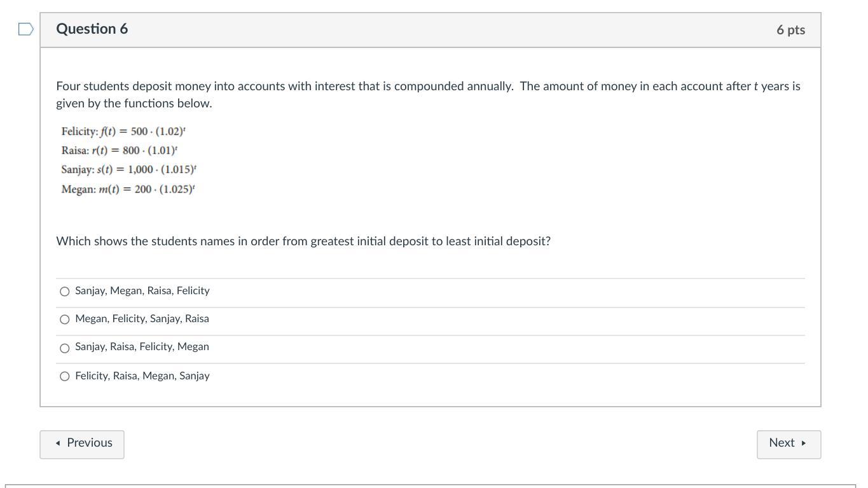The width and height of the screenshot is (868, 488).
Task: Click the 'Question 6' heading
Action: (92, 29)
